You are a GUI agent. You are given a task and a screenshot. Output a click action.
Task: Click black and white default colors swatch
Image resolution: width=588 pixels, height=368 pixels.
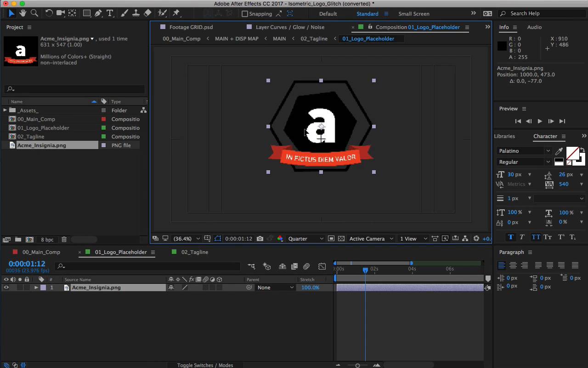click(559, 161)
